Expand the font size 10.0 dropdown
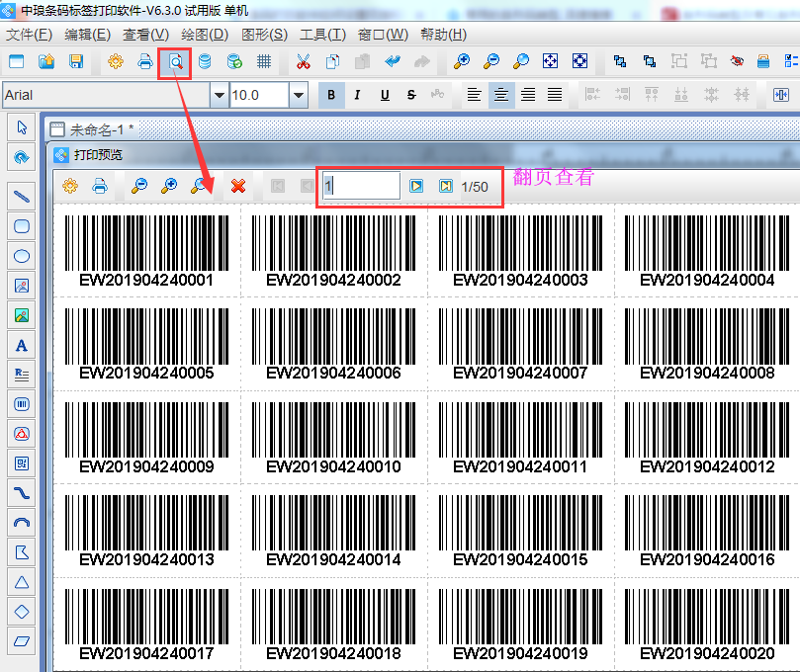The image size is (800, 672). tap(299, 95)
